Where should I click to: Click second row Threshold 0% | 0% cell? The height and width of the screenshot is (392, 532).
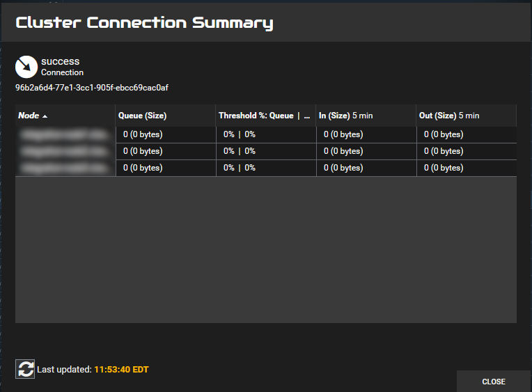click(x=266, y=151)
